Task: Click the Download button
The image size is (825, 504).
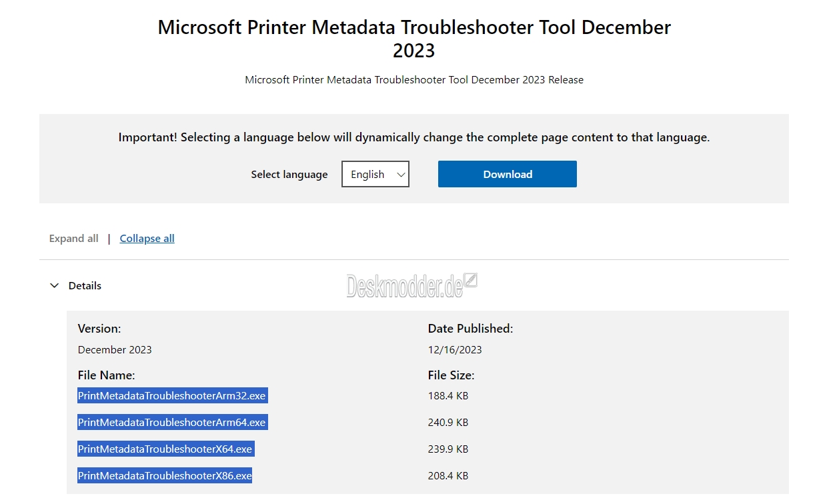Action: (507, 174)
